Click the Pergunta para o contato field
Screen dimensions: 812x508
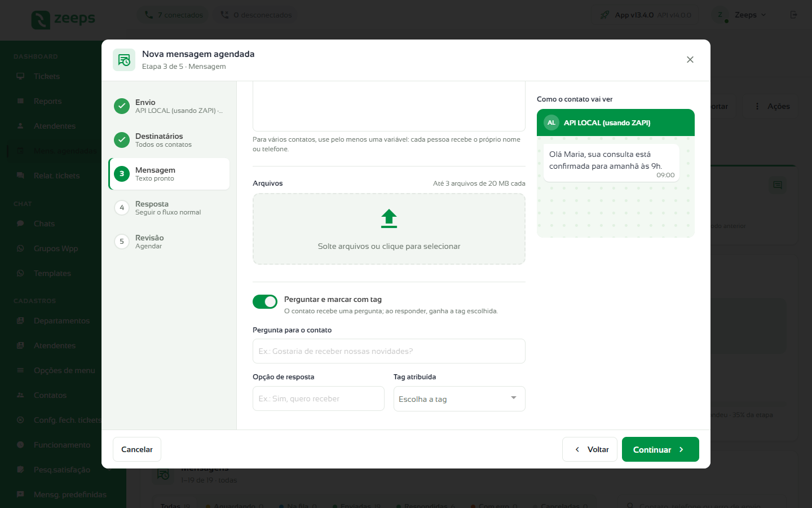[389, 351]
